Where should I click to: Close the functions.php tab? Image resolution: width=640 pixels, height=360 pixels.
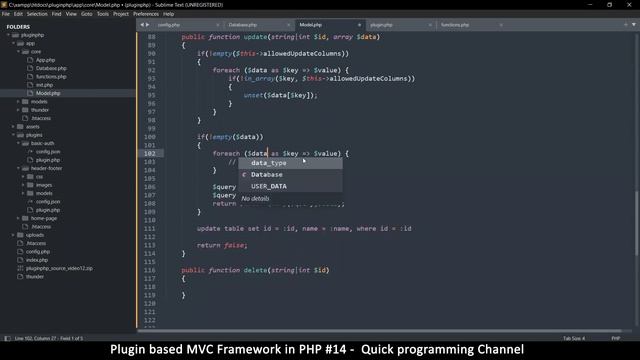[x=501, y=25]
